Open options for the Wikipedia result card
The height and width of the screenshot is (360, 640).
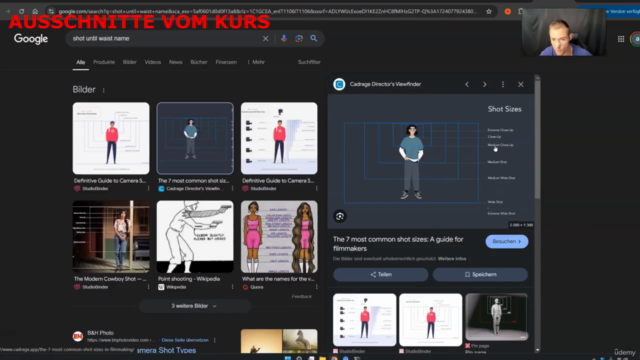pyautogui.click(x=232, y=287)
